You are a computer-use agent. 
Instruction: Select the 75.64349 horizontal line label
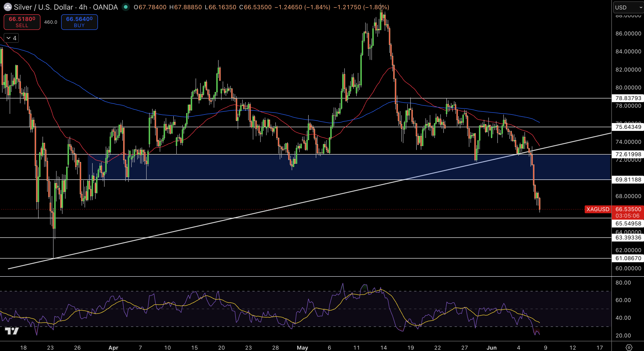(x=628, y=127)
